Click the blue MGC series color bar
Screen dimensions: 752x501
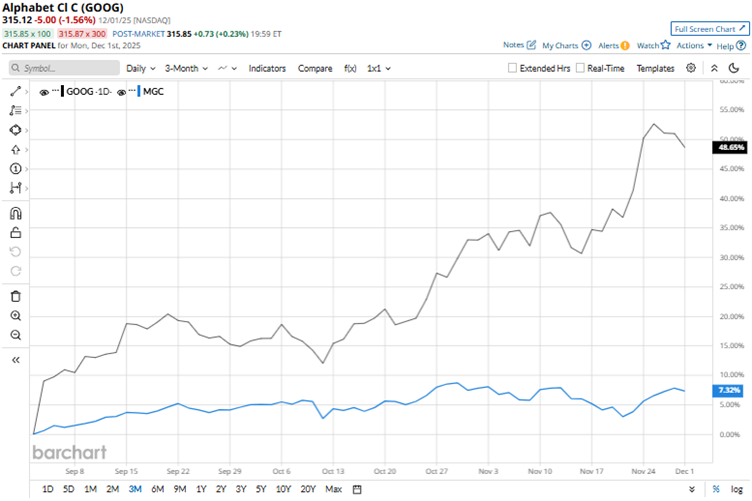click(139, 91)
